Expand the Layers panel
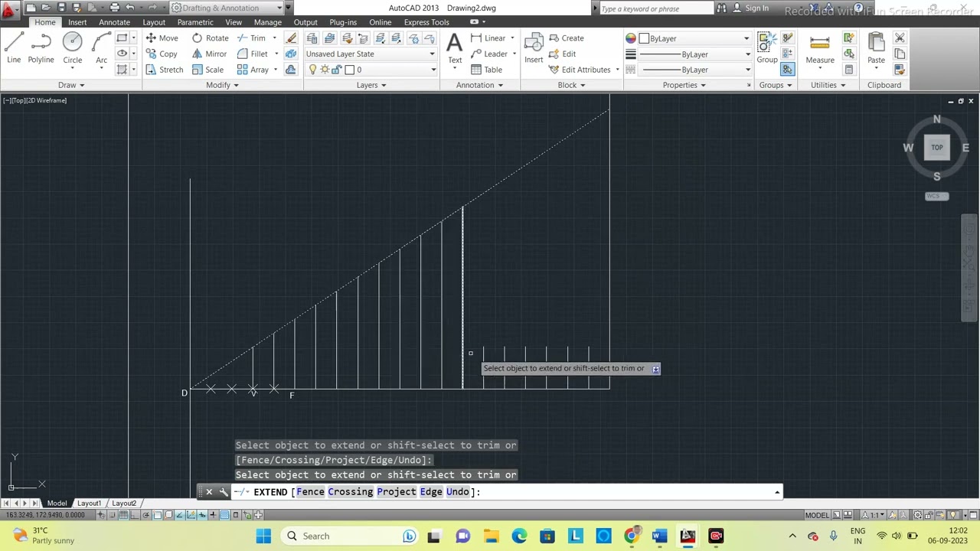This screenshot has height=551, width=980. (x=371, y=85)
